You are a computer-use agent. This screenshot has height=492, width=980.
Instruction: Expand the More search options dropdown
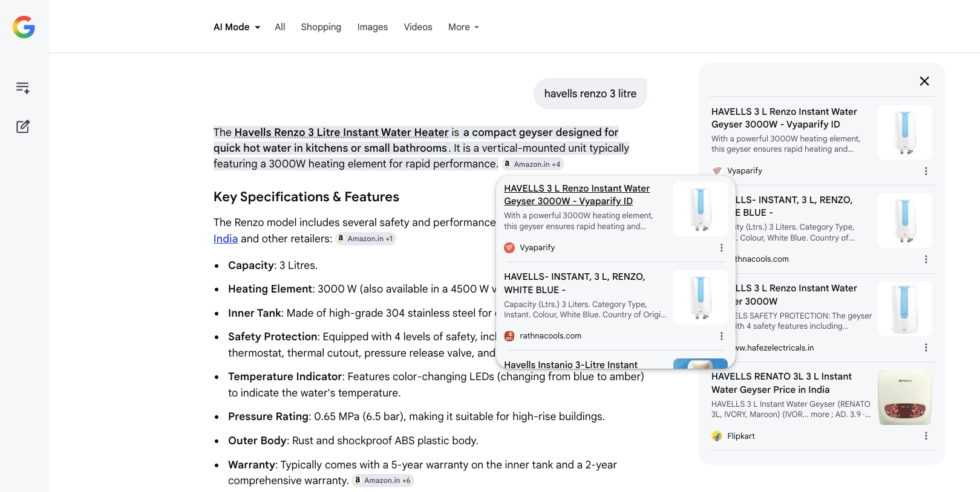pyautogui.click(x=463, y=27)
